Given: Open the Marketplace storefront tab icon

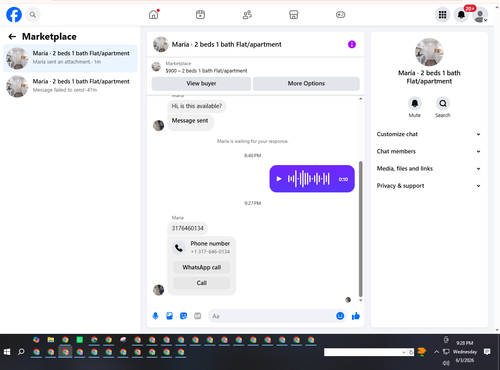Looking at the screenshot, I should [x=294, y=15].
